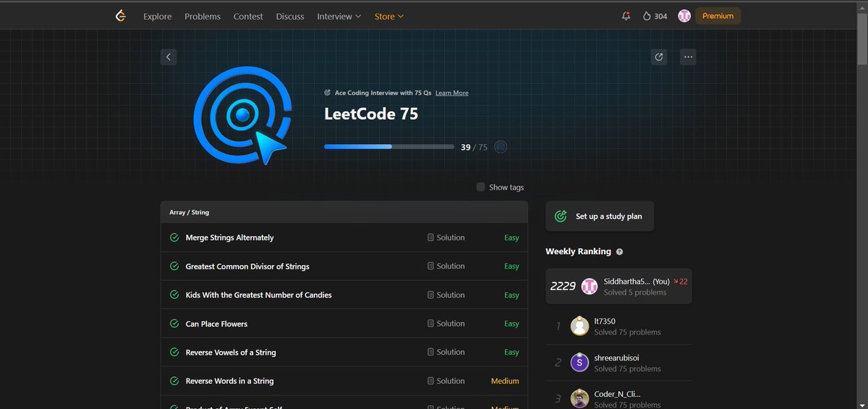
Task: Open Solution for Merge Strings Alternately
Action: click(x=446, y=237)
